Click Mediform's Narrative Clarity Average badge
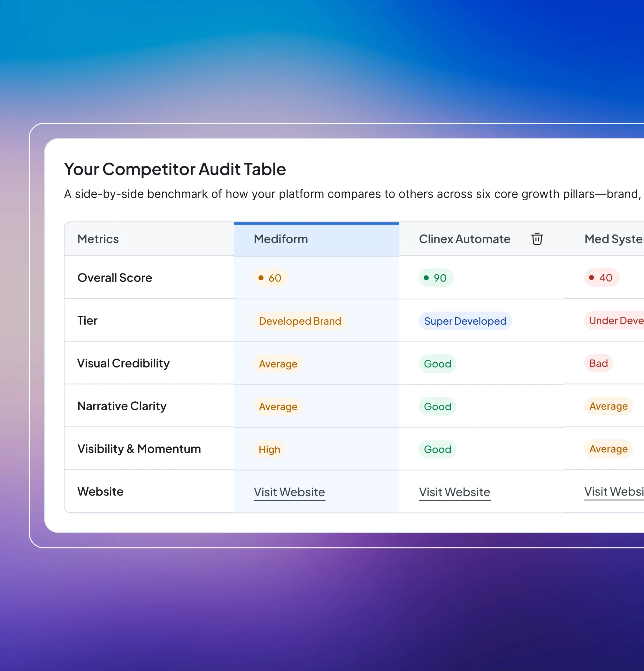644x671 pixels. tap(278, 406)
